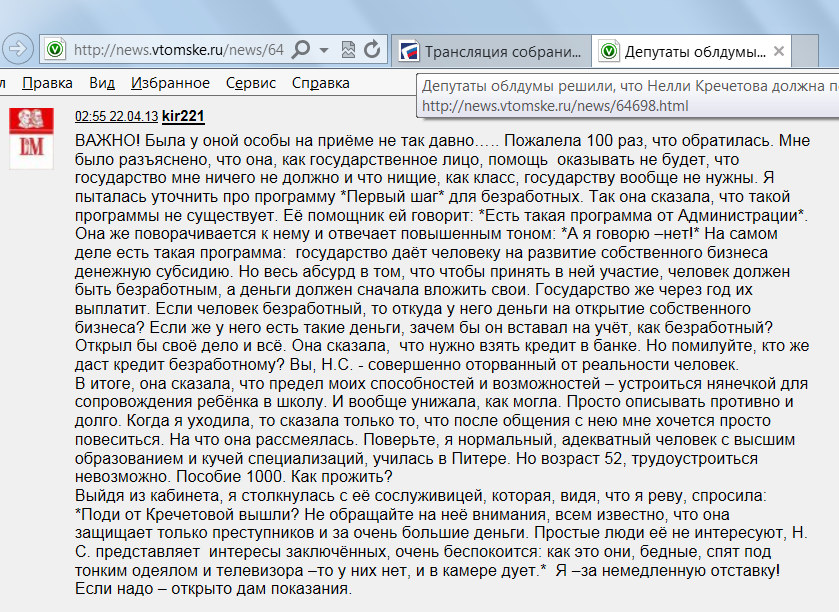Click the words 'Я –за немедленную отставку!'
This screenshot has width=839, height=612.
click(x=668, y=570)
